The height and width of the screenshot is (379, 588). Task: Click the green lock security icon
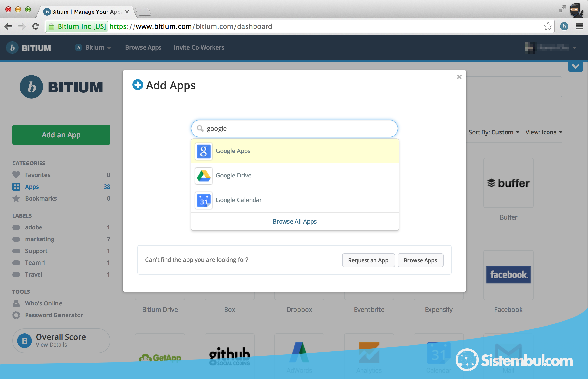click(51, 26)
